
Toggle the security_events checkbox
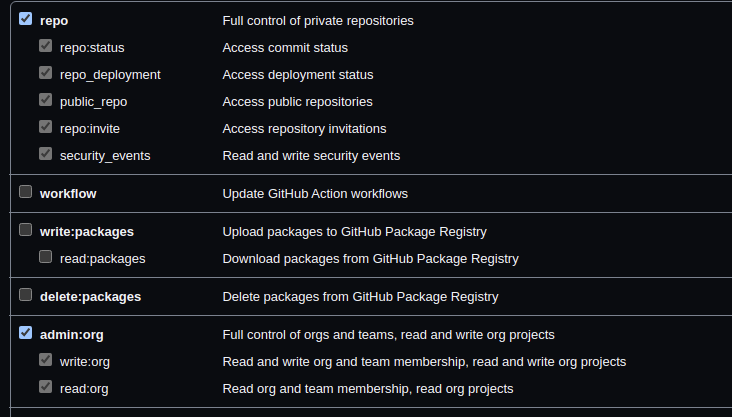[x=46, y=154]
